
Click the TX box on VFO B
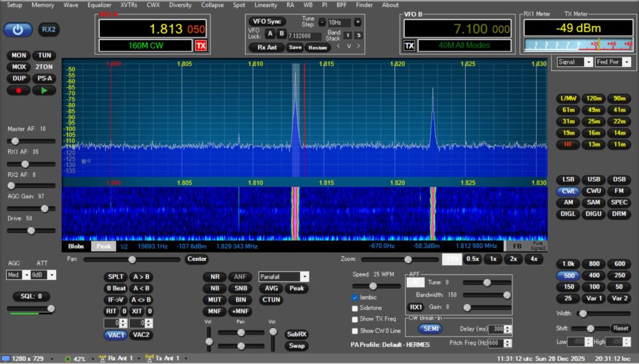[409, 45]
